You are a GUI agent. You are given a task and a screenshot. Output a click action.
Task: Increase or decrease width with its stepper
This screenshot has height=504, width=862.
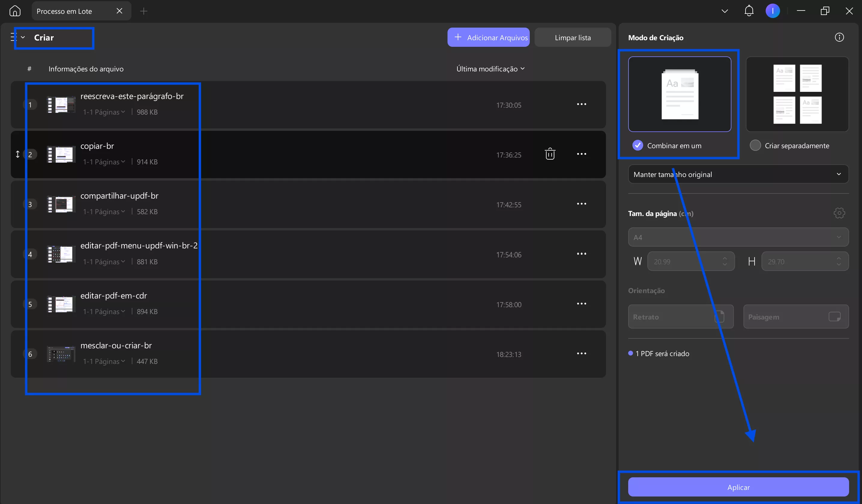(725, 262)
